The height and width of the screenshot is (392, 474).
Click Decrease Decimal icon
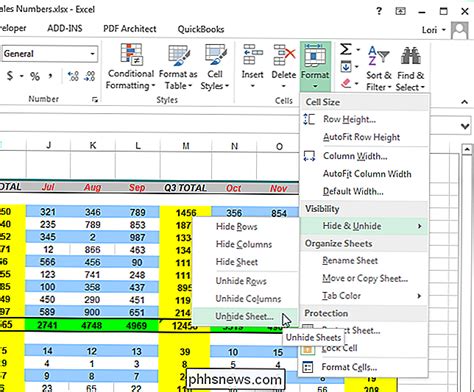(89, 76)
